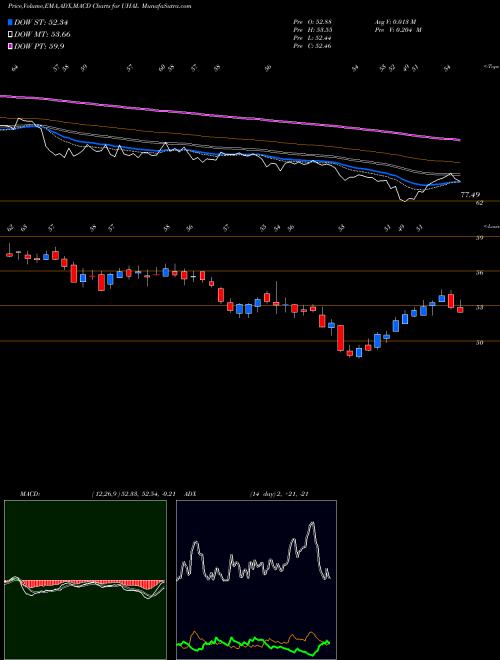Screen dimensions: 500x660
Task: Click the 'Pre C: 52.46' value
Action: (312, 46)
